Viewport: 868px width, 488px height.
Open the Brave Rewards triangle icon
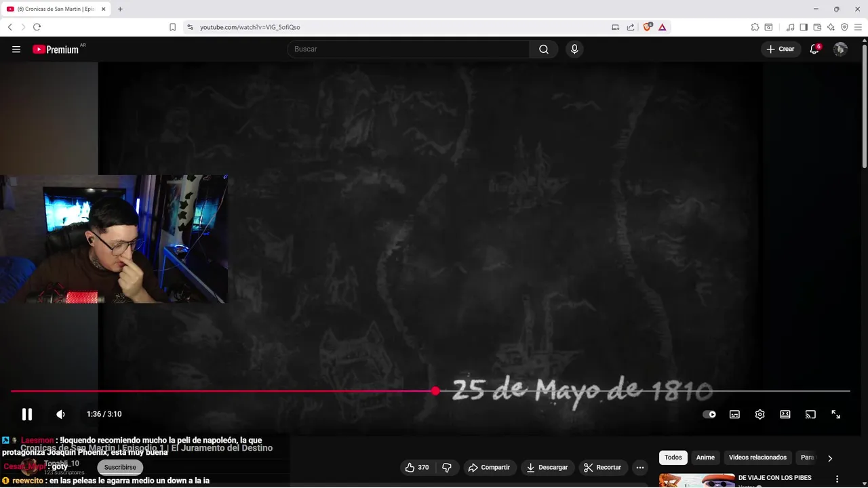662,27
